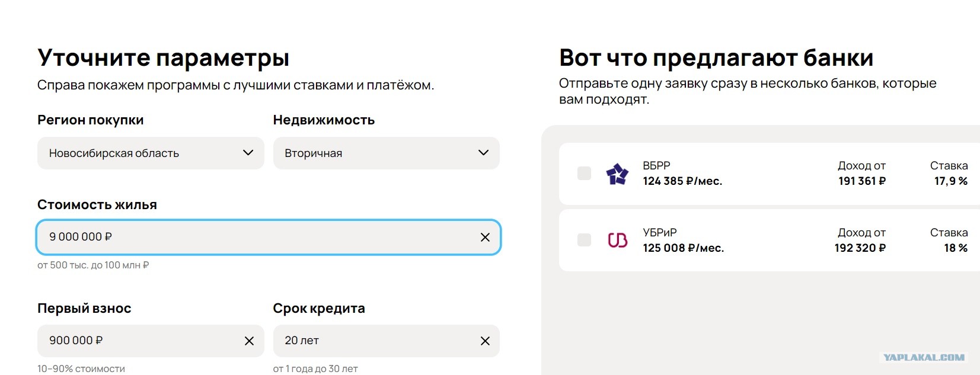Clear the Срок кредита value with X
980x375 pixels.
(x=485, y=341)
